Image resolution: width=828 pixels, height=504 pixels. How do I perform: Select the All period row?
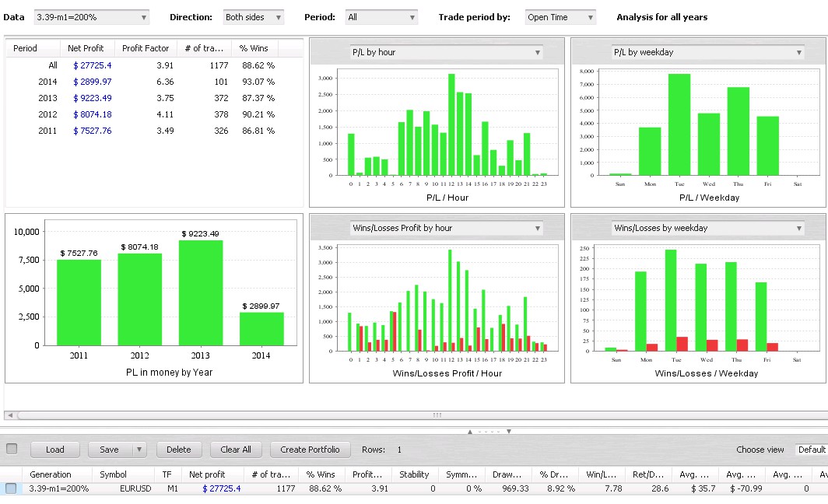pos(154,65)
